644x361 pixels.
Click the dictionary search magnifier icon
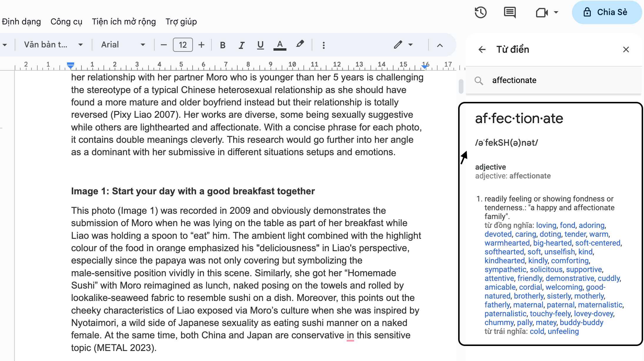479,80
